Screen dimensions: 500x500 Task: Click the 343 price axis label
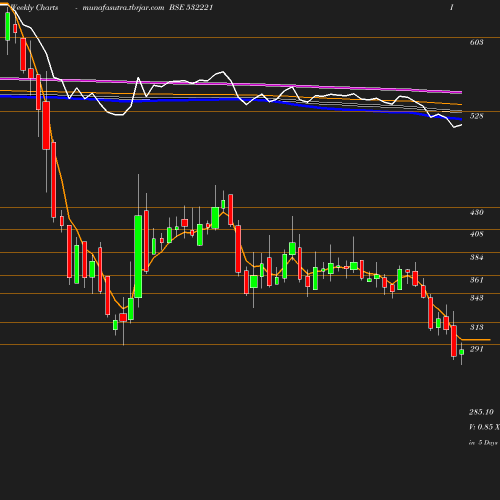476,298
